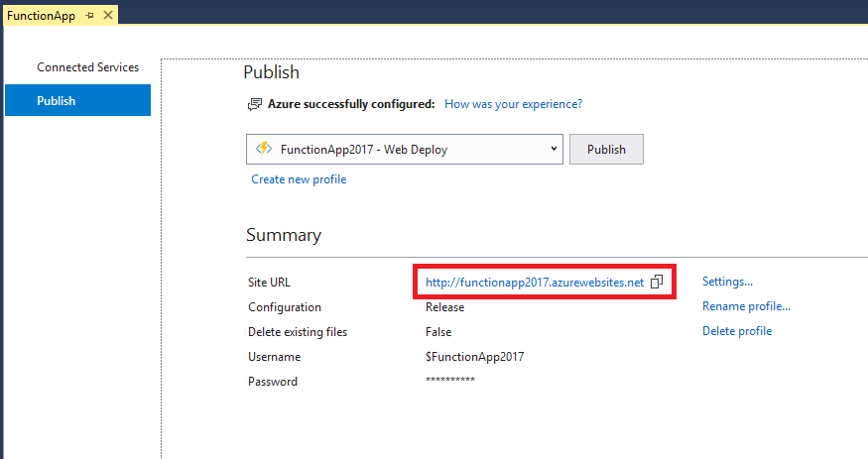Viewport: 868px width, 459px height.
Task: Open the Connected Services section
Action: point(87,66)
